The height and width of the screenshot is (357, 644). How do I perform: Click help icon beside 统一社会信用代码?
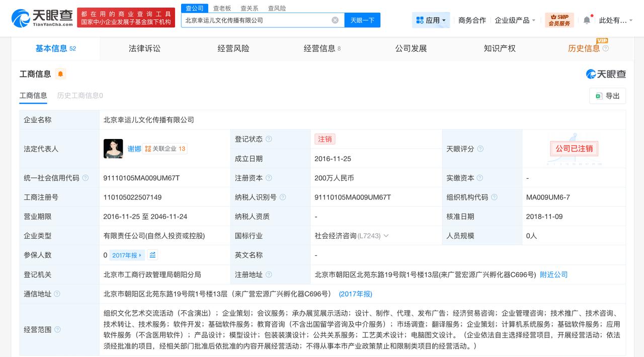point(85,178)
